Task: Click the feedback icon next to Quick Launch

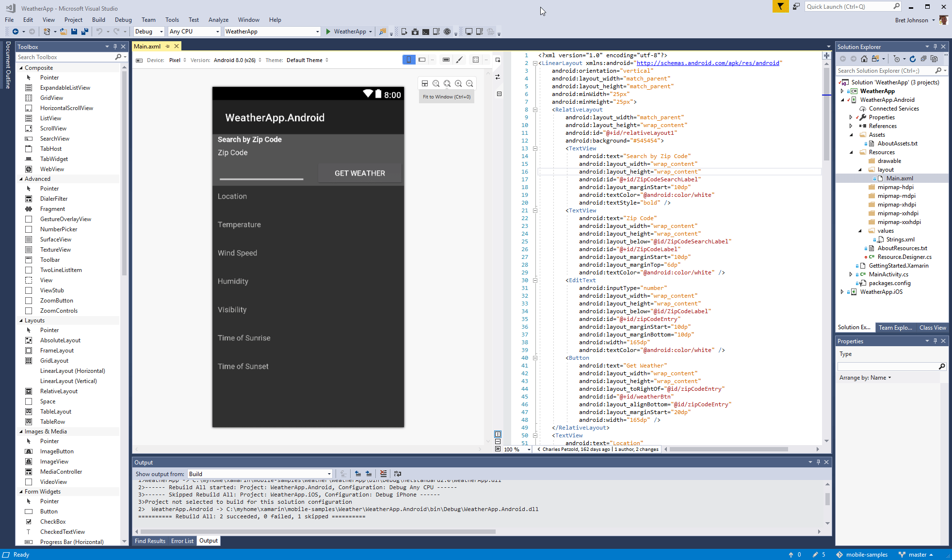Action: (796, 6)
